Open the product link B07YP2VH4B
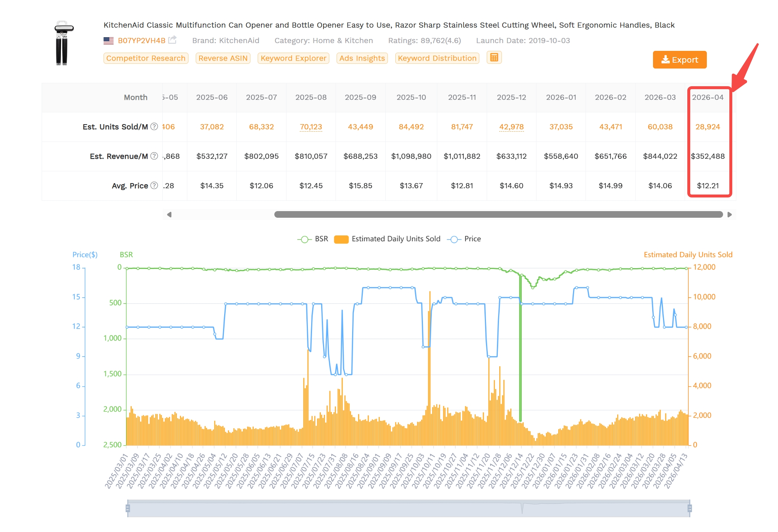This screenshot has width=778, height=532. pyautogui.click(x=141, y=41)
